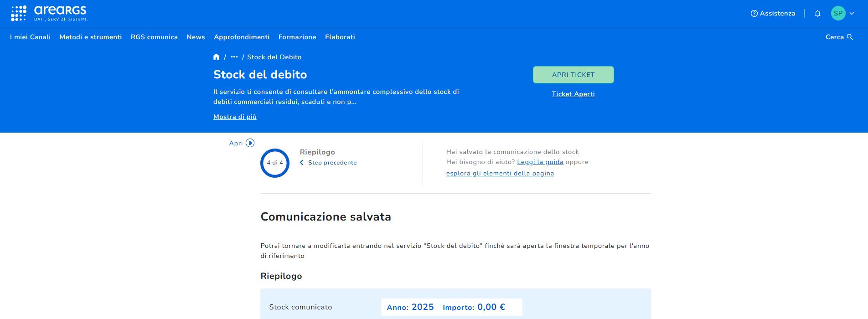Open the Ticket Aperti link
Viewport: 868px width, 319px height.
pyautogui.click(x=573, y=94)
